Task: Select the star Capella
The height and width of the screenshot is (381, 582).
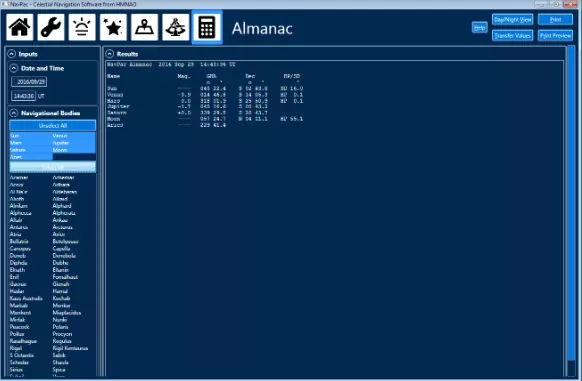Action: pos(61,249)
